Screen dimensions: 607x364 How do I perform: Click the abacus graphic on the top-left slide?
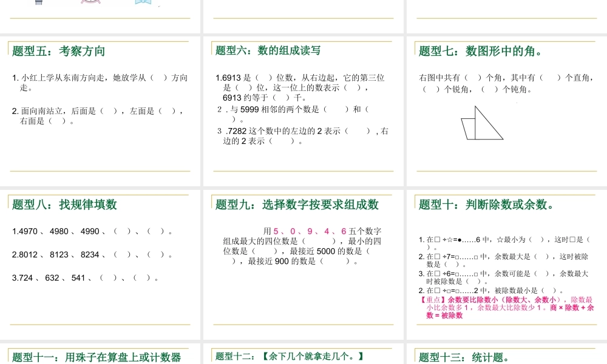tap(38, 2)
